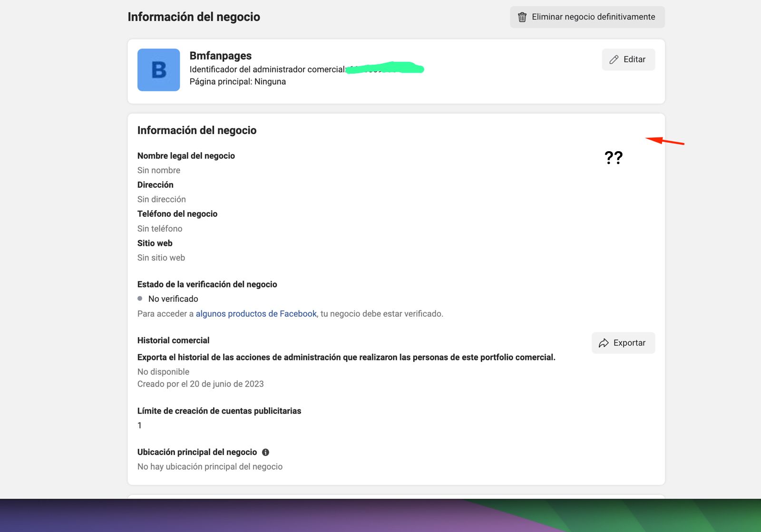Click the red arrow annotation

(x=664, y=141)
